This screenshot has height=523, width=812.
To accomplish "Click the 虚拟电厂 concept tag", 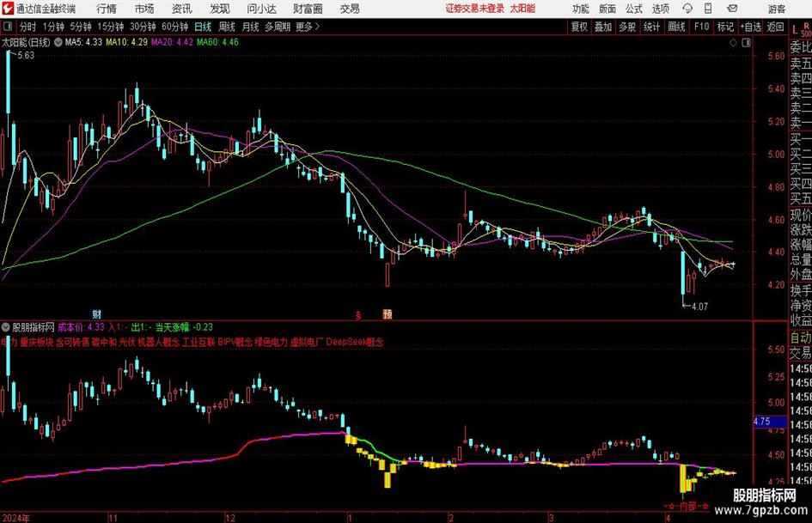I will point(307,343).
